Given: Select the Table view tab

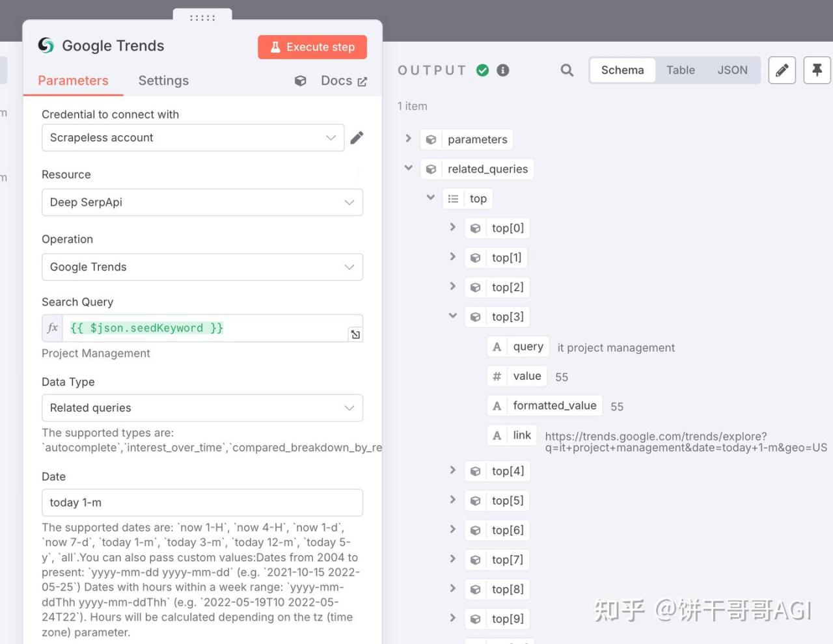Looking at the screenshot, I should tap(680, 70).
